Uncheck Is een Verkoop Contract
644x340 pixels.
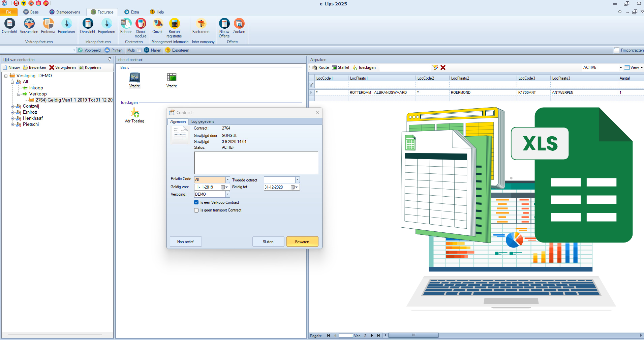point(196,202)
